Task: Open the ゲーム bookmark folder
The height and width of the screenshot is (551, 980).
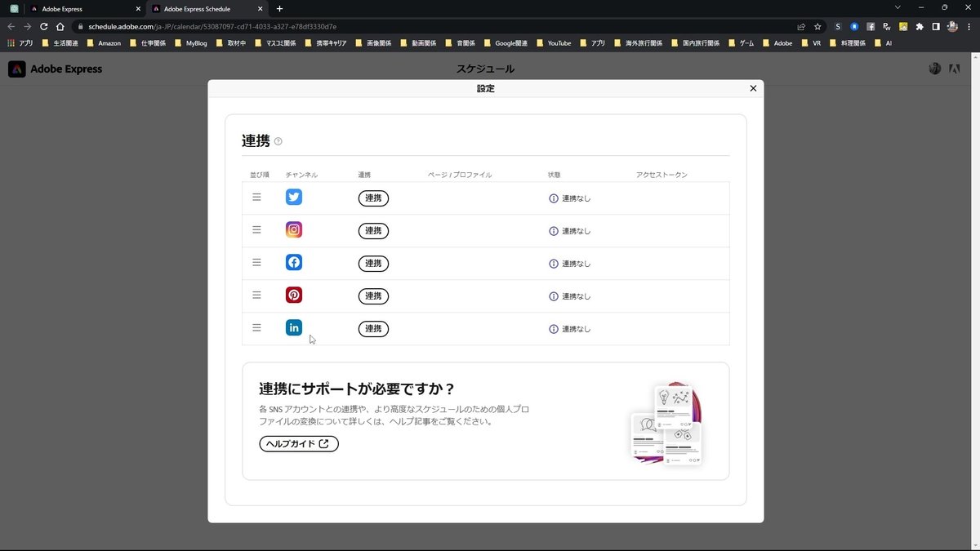Action: point(741,42)
